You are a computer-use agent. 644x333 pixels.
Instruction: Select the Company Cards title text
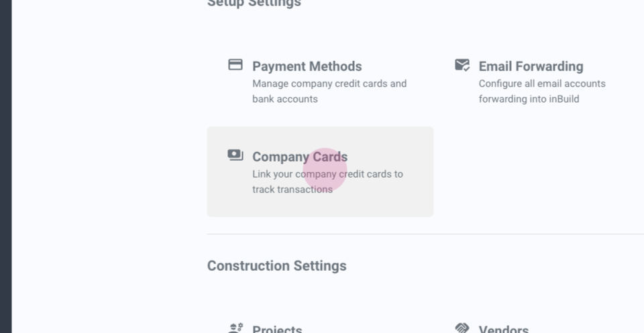(x=299, y=157)
